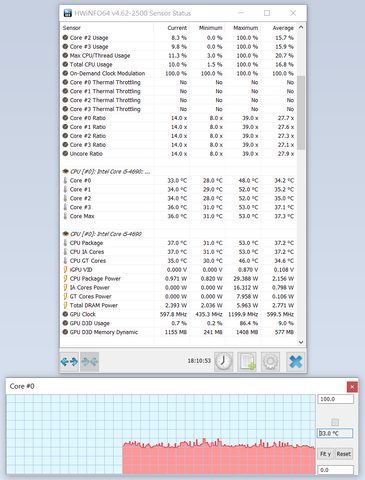Click the Total DRAM Power lightning icon
365x480 pixels.
pos(65,305)
